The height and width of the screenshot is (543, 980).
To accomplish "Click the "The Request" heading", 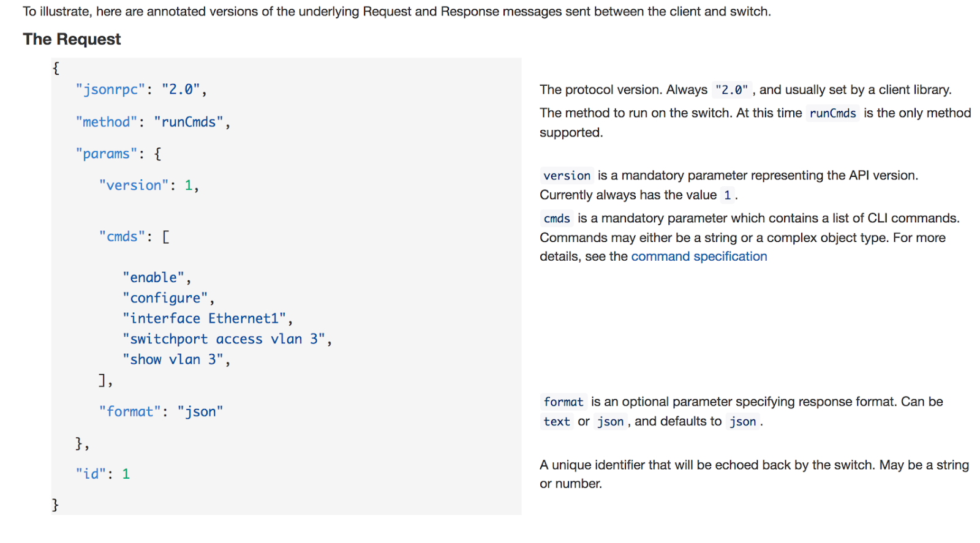I will pos(72,39).
